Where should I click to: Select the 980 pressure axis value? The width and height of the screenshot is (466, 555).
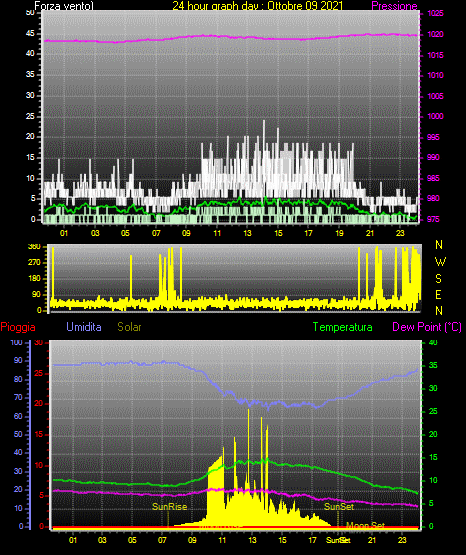pos(433,199)
